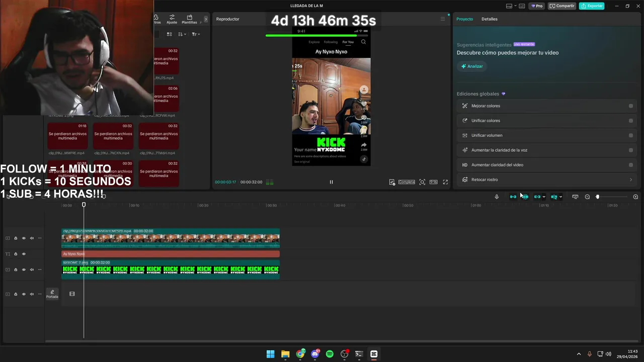
Task: Open File Explorer from the taskbar
Action: (x=285, y=354)
